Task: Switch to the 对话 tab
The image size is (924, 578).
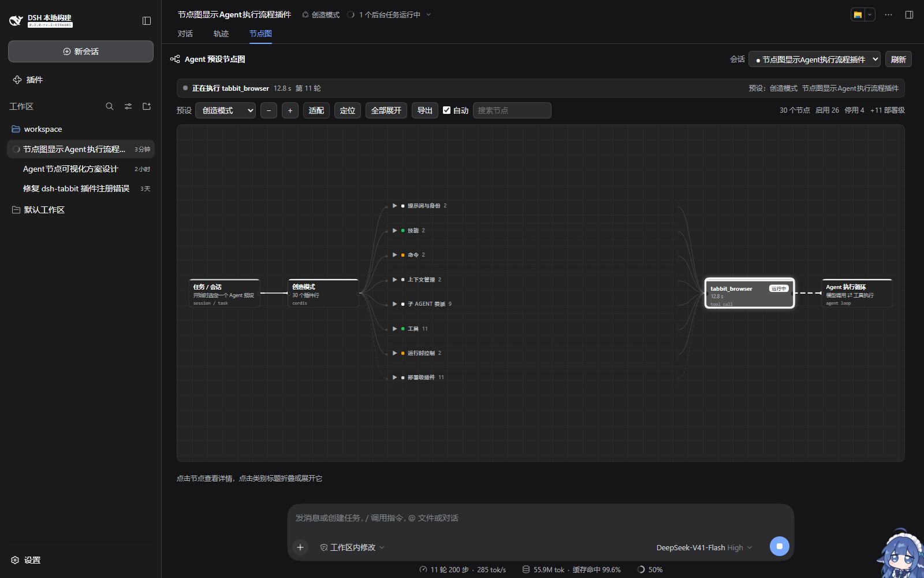Action: click(185, 34)
